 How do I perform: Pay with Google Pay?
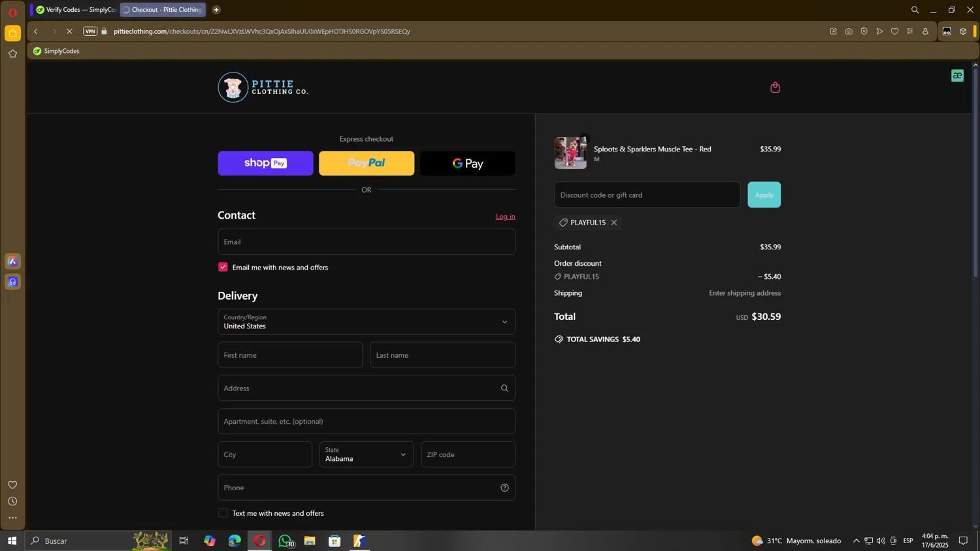click(x=467, y=163)
